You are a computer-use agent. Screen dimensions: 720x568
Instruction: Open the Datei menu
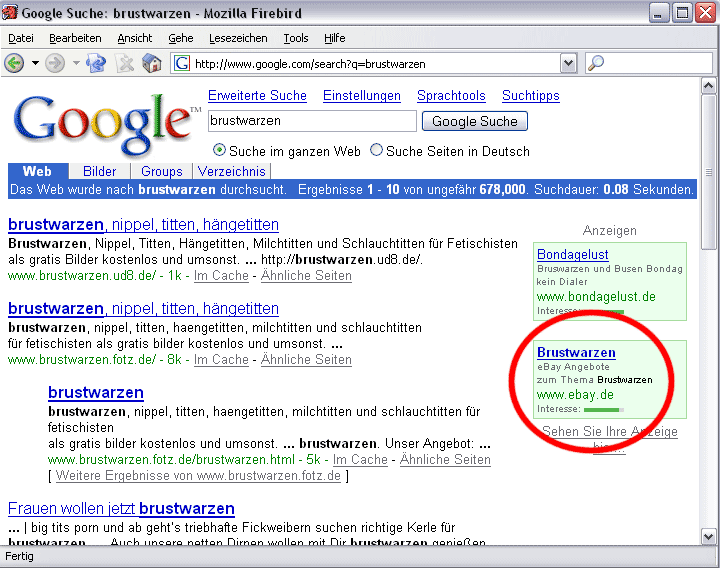[21, 38]
